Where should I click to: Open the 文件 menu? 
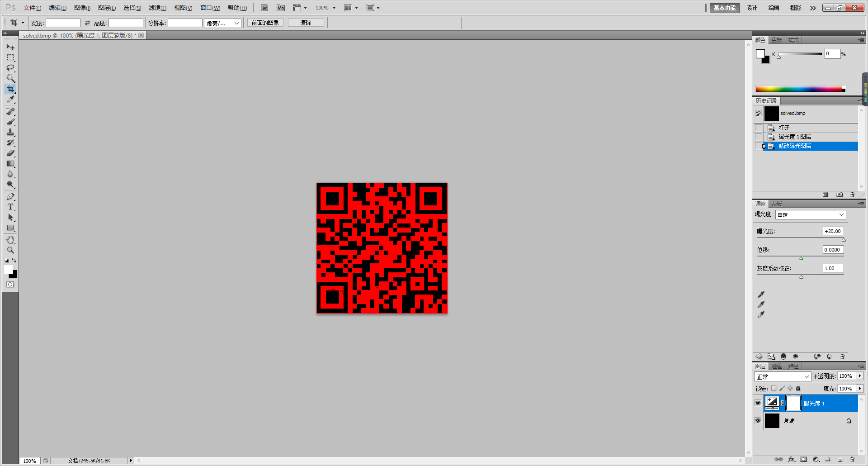(x=32, y=8)
